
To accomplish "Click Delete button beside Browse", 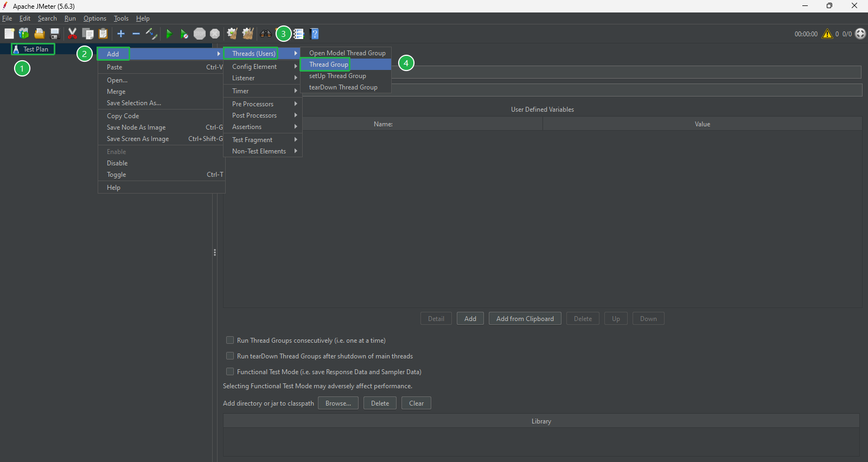I will (380, 403).
